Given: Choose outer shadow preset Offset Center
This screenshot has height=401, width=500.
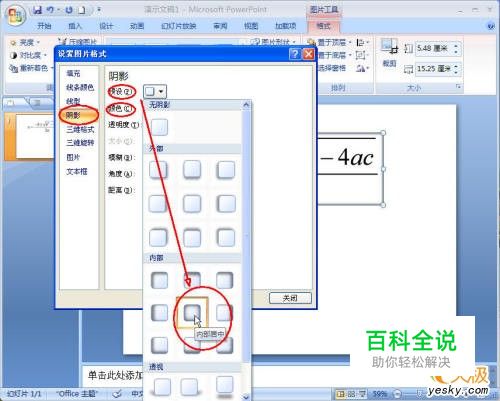Looking at the screenshot, I should (x=192, y=204).
